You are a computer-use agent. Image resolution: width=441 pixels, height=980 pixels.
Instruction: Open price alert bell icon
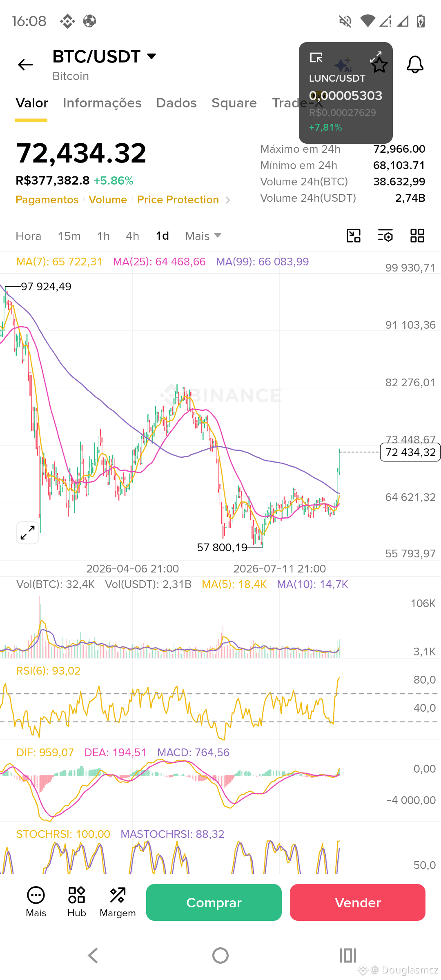(415, 65)
